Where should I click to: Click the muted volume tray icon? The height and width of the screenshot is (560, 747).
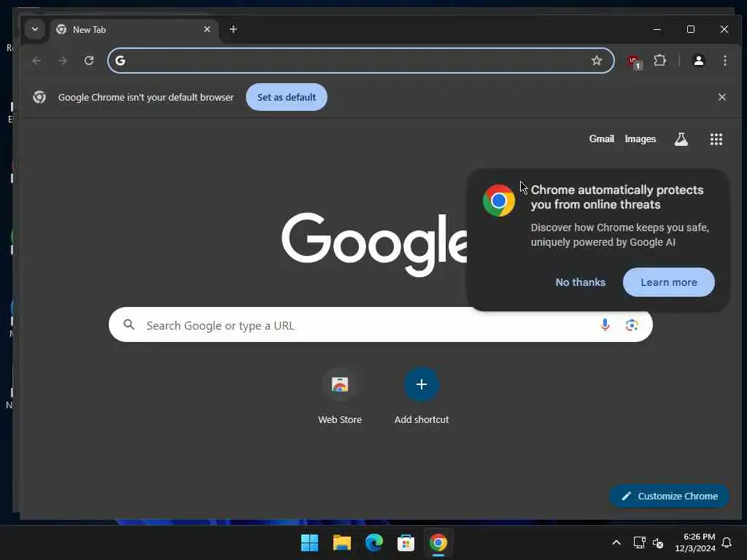tap(658, 542)
